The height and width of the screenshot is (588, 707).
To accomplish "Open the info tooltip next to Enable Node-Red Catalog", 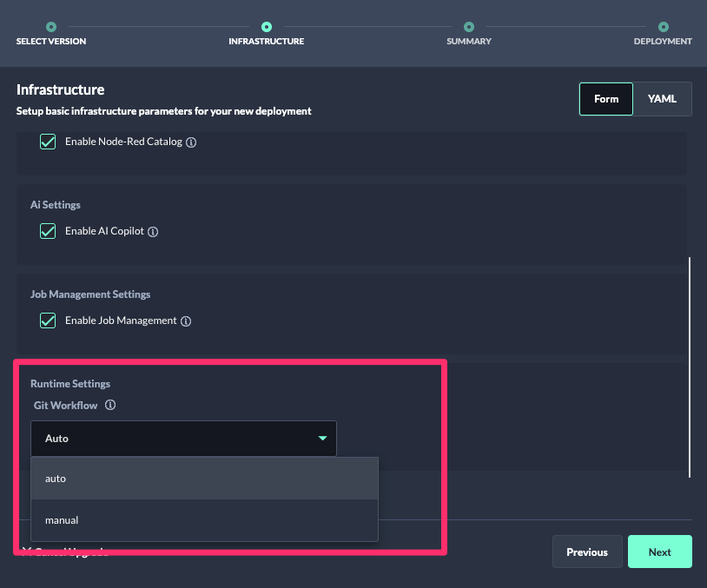I will (x=192, y=141).
